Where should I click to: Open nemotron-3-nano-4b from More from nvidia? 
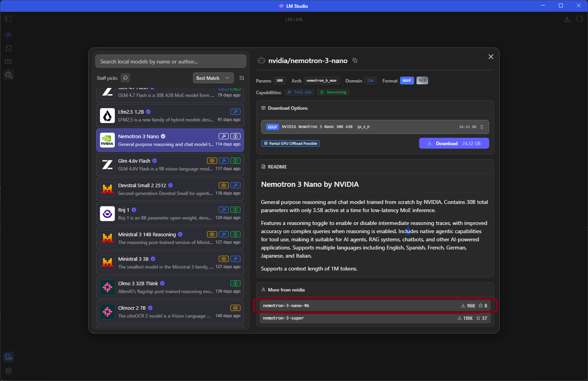click(375, 306)
